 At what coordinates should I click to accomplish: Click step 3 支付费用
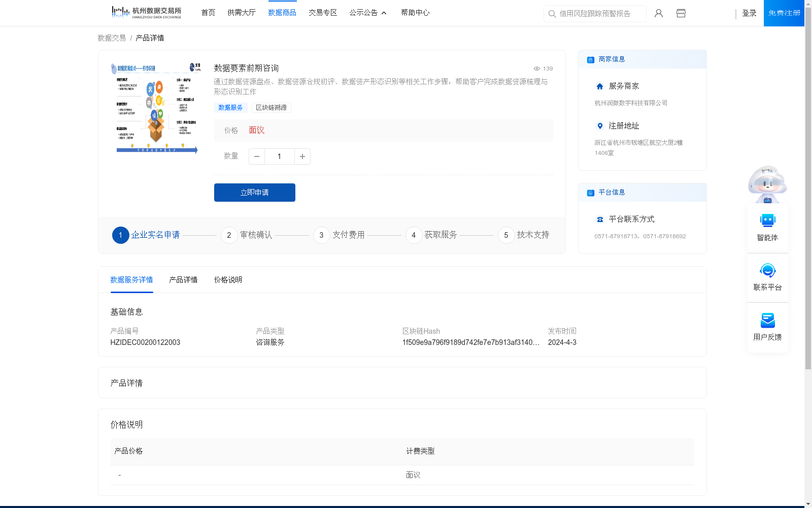[x=339, y=235]
